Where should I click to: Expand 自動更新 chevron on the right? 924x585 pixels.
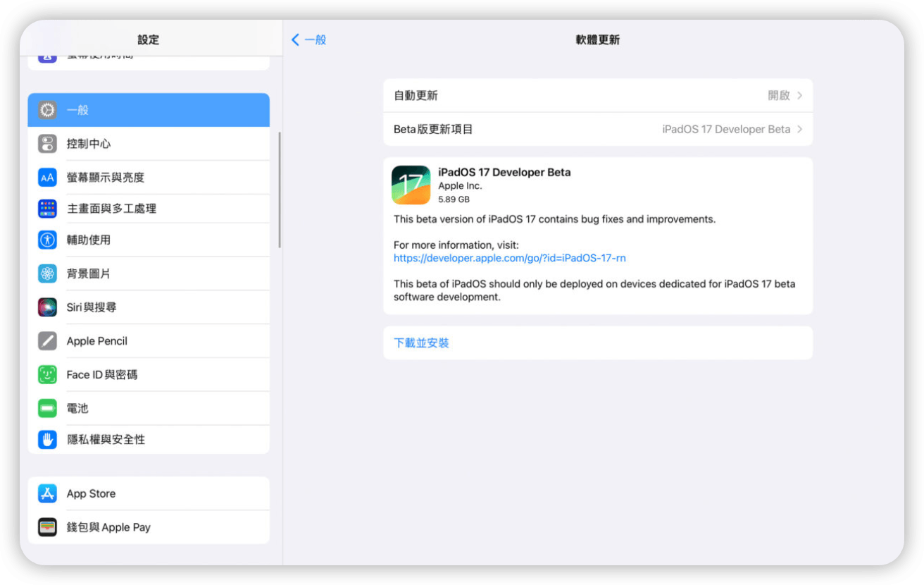800,96
